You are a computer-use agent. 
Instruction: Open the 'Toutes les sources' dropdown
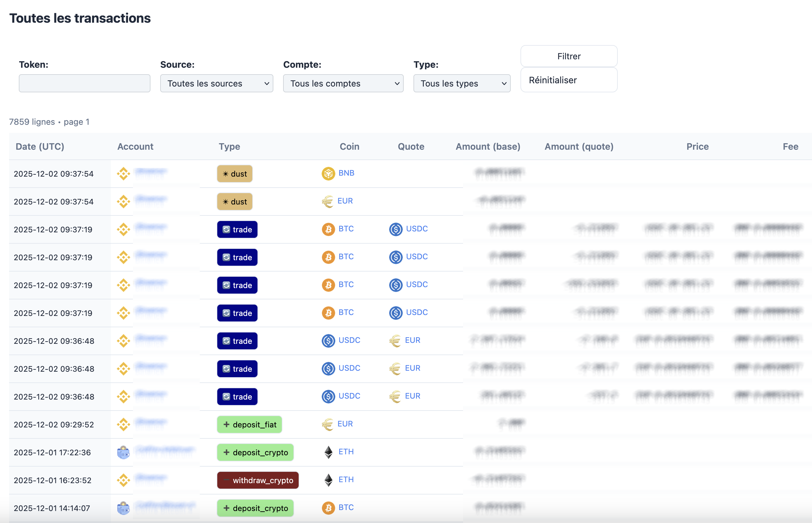pos(217,83)
